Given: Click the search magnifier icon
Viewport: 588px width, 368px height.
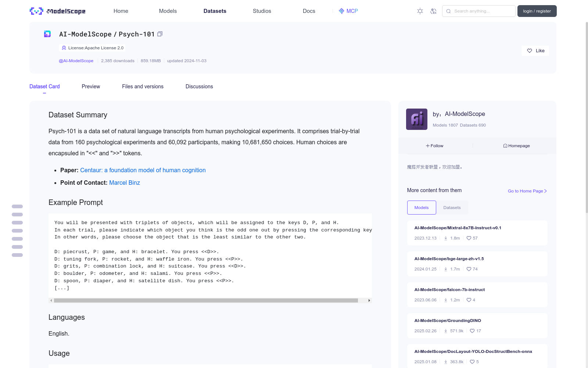Looking at the screenshot, I should click(x=448, y=11).
